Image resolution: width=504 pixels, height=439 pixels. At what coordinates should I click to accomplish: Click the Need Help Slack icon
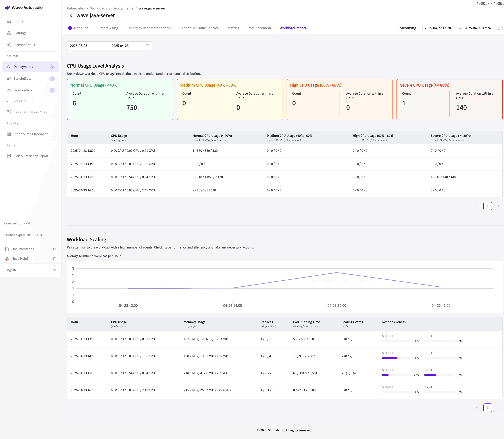7,259
